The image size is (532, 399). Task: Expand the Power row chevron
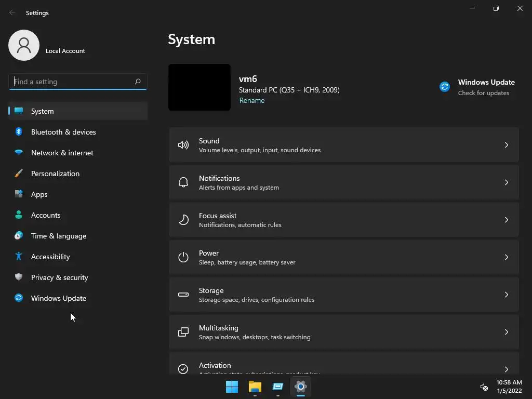point(506,257)
